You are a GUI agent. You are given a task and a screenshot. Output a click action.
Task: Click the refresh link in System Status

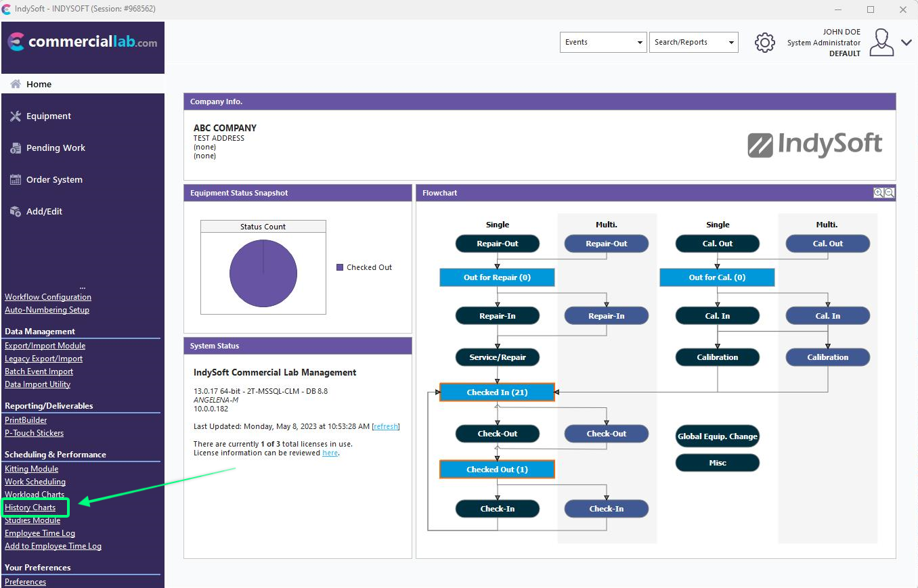point(386,427)
